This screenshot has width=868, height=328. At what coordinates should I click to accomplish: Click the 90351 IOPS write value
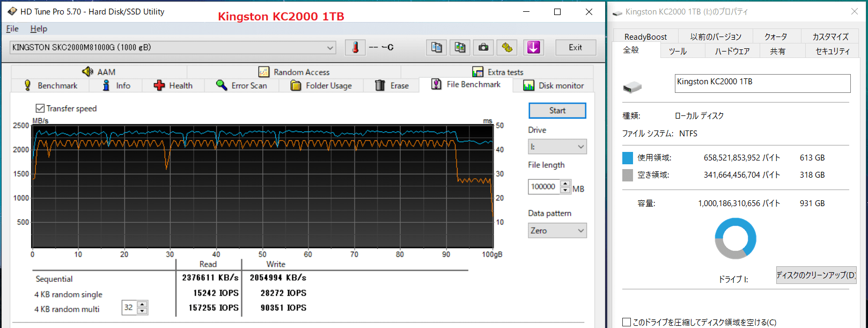tap(283, 308)
